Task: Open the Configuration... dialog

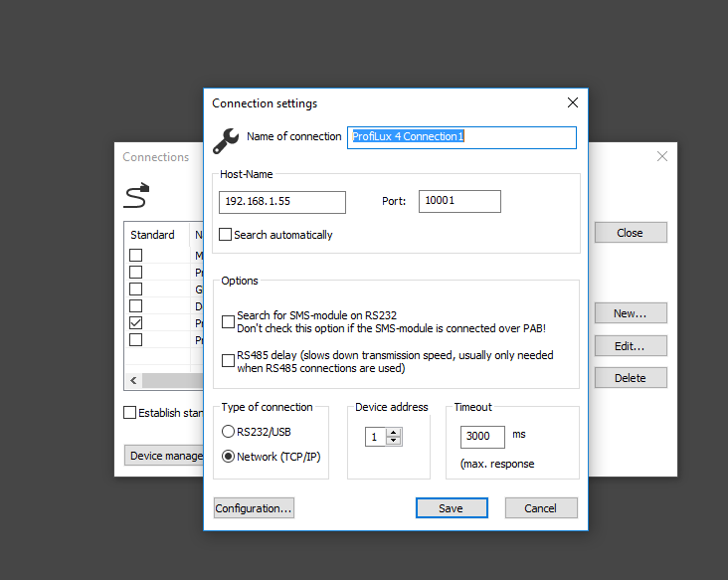Action: click(x=254, y=508)
